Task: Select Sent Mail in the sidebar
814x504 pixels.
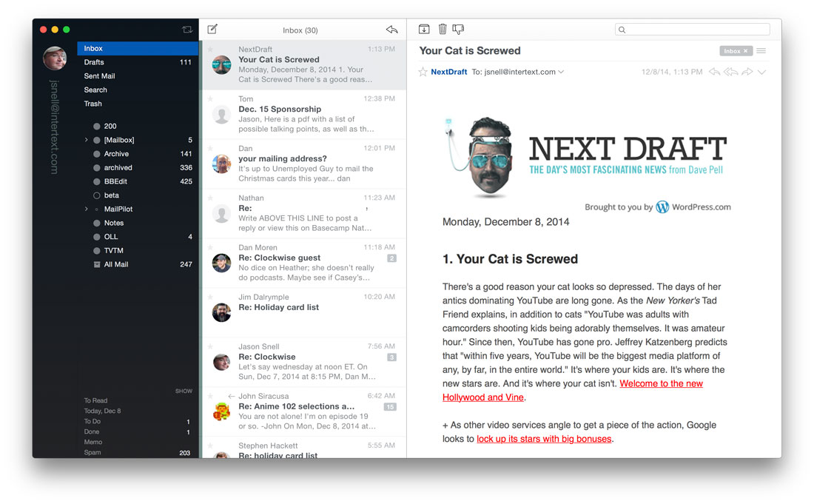Action: click(x=99, y=76)
